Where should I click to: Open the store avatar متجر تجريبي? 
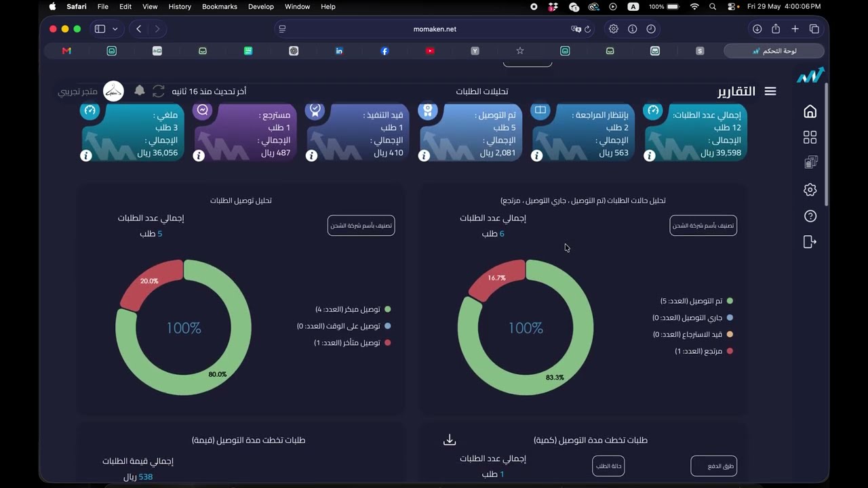(113, 91)
